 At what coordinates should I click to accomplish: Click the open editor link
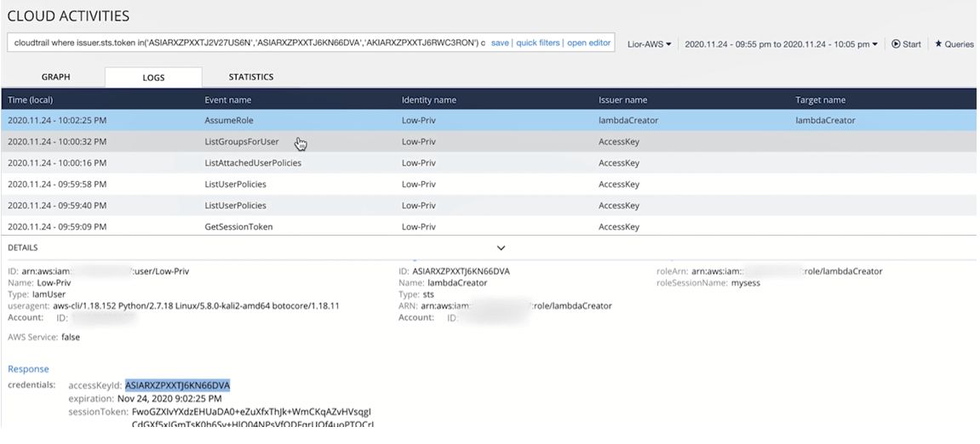click(588, 43)
